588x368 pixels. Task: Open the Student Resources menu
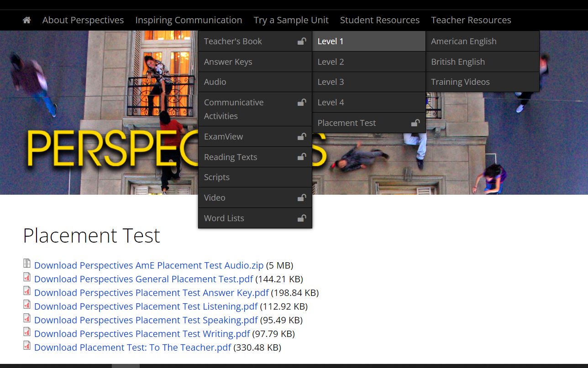379,20
